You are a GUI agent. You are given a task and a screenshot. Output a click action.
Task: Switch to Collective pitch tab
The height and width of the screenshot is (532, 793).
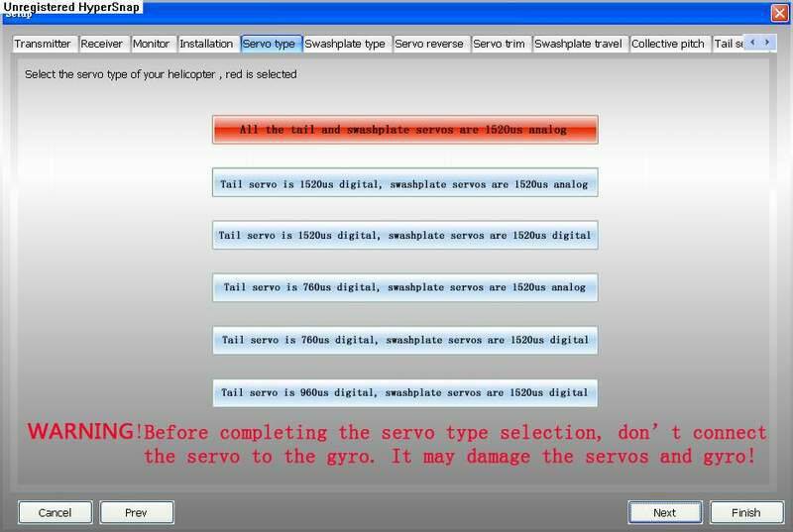point(668,44)
